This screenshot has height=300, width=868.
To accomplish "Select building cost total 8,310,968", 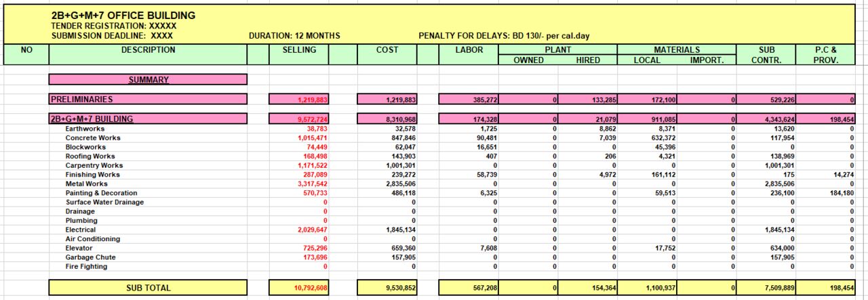I will [387, 119].
